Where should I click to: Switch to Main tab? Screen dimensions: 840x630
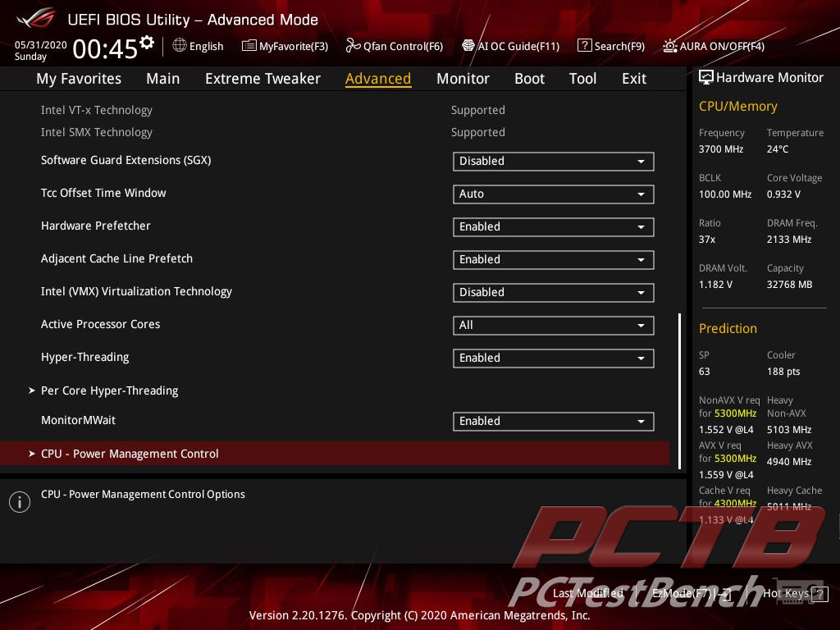[163, 79]
